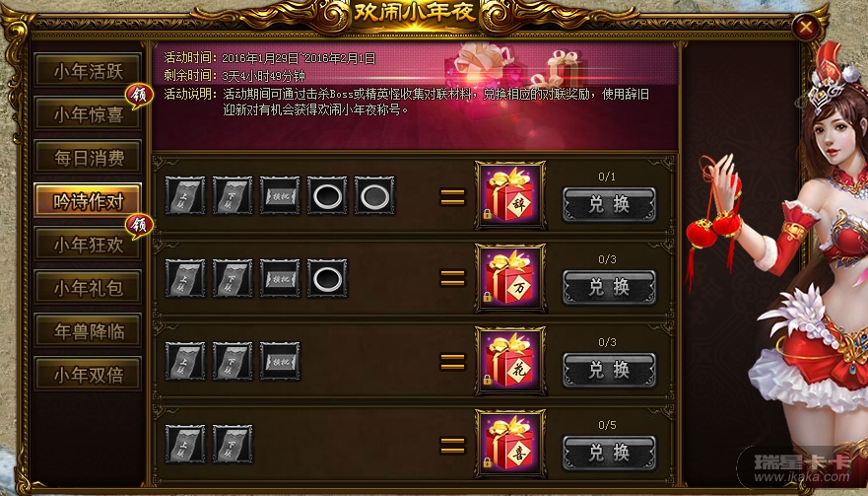Click the 万 red gift box reward
Image resolution: width=868 pixels, height=496 pixels.
tap(509, 279)
